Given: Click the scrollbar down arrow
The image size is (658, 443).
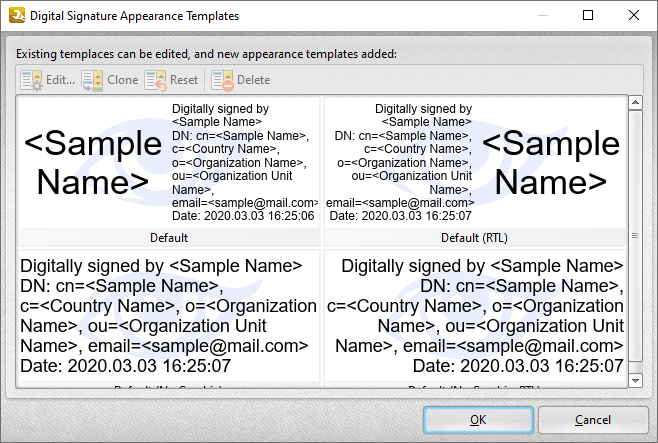Looking at the screenshot, I should point(635,380).
